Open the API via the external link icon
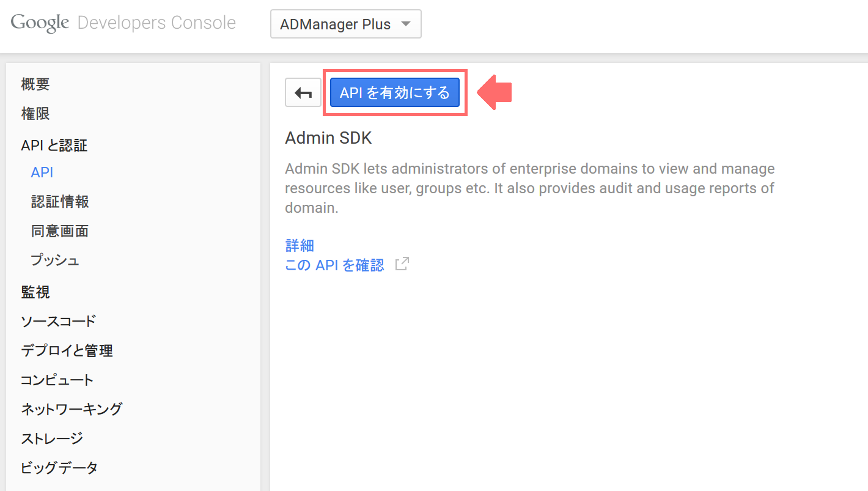The height and width of the screenshot is (491, 868). [x=402, y=264]
